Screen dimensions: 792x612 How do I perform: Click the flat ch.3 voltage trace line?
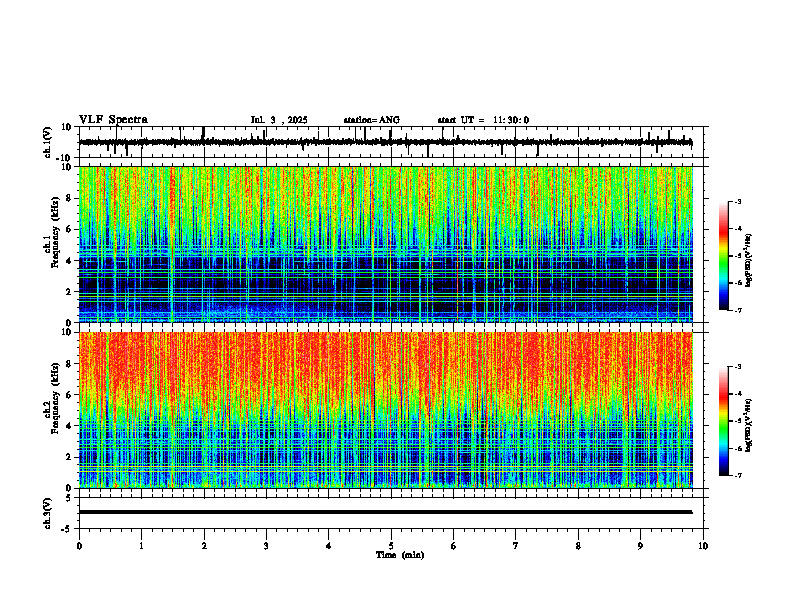click(x=386, y=512)
